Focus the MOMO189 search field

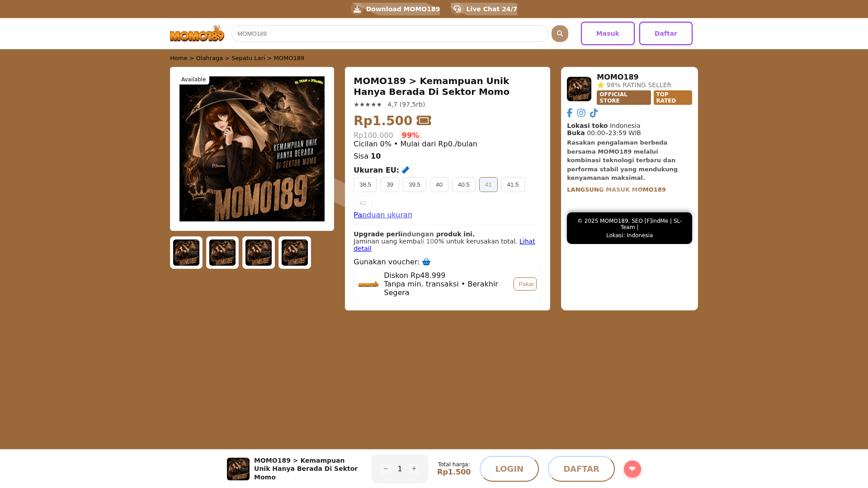click(x=390, y=33)
